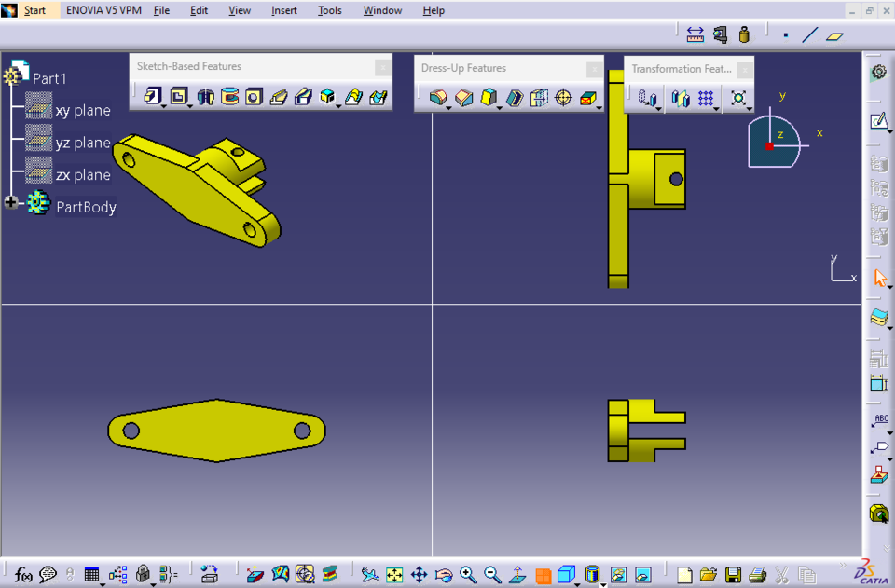Open the Pad tool dropdown arrow
The width and height of the screenshot is (895, 588).
pos(164,105)
